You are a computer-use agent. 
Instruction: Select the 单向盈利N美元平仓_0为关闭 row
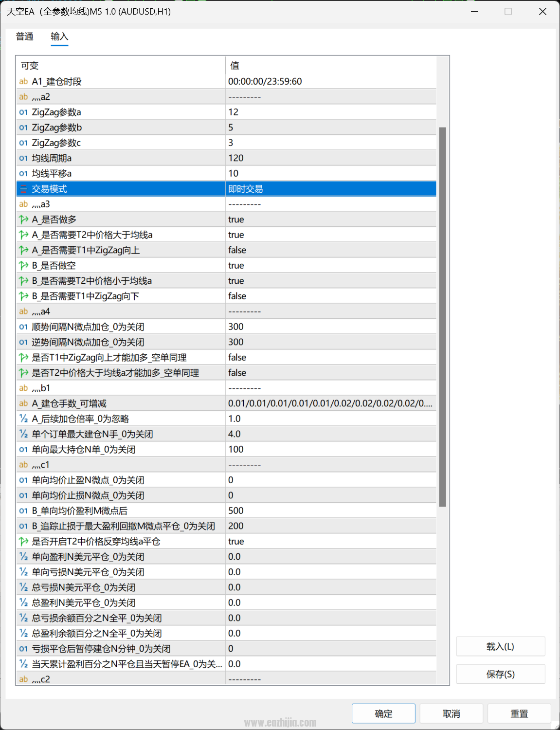click(x=226, y=557)
